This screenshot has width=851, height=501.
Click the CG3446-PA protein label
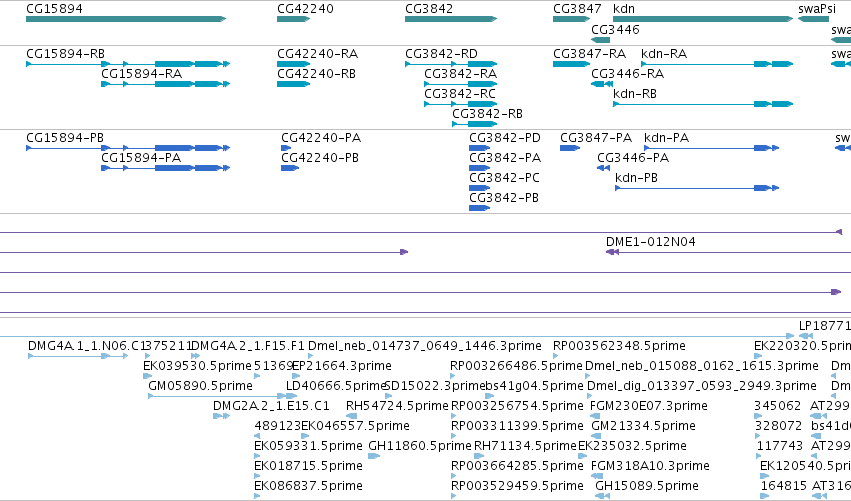(x=633, y=158)
